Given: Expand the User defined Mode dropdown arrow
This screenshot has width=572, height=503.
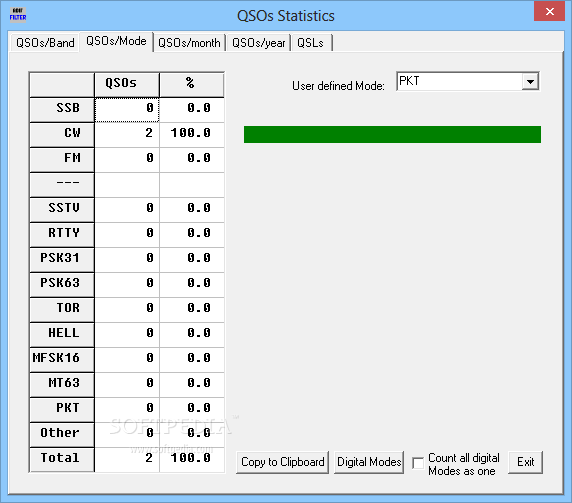Looking at the screenshot, I should point(530,82).
